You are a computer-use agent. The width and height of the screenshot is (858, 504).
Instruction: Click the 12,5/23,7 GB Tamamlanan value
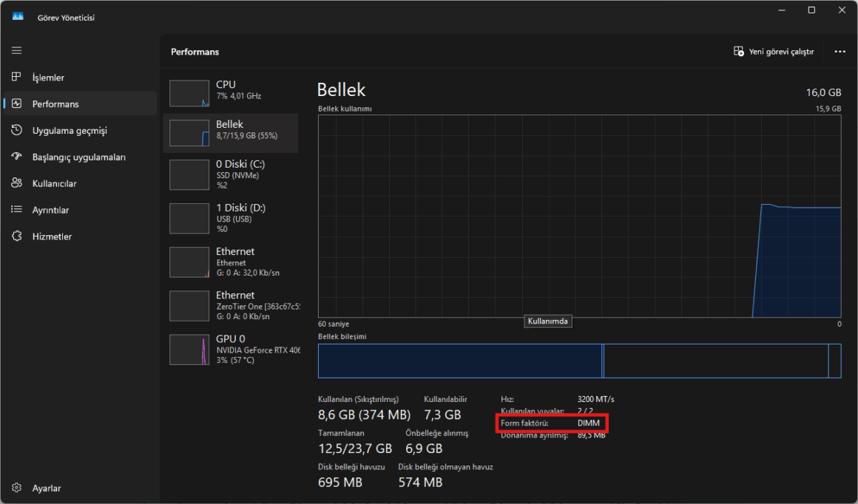(x=354, y=449)
